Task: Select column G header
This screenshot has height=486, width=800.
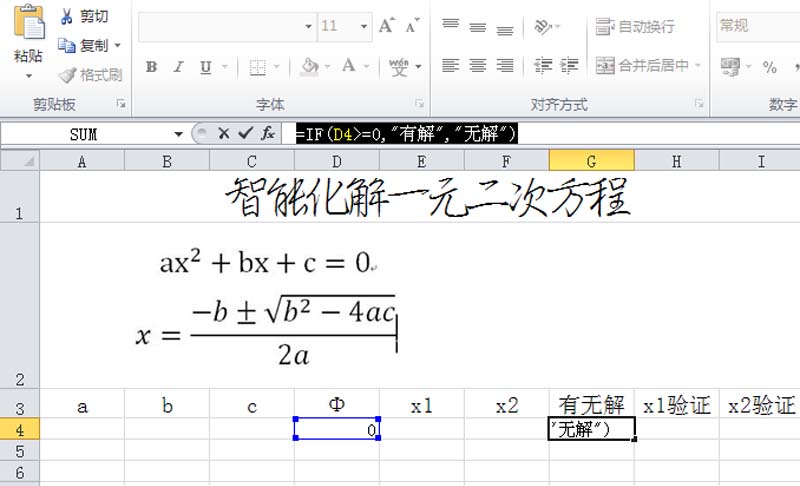Action: [591, 161]
